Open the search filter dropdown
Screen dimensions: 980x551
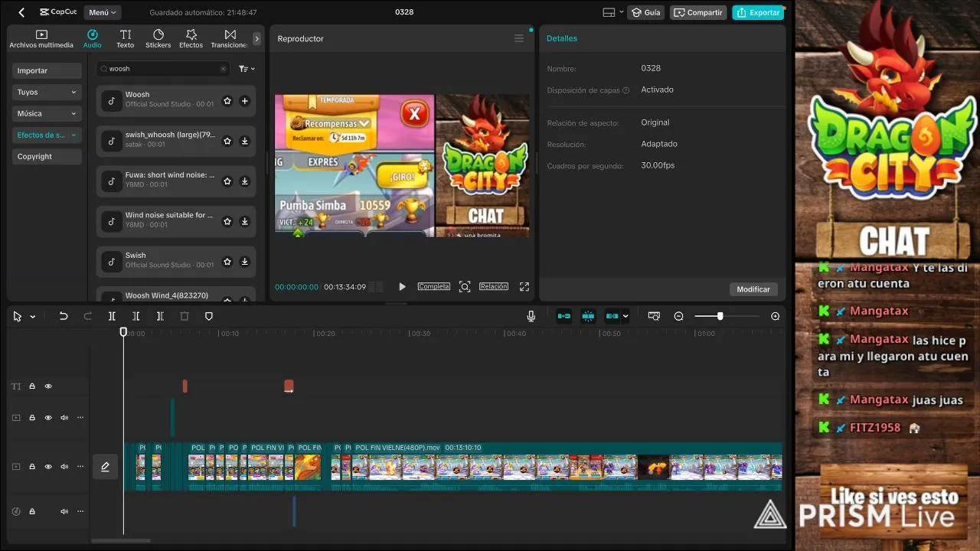pos(247,69)
